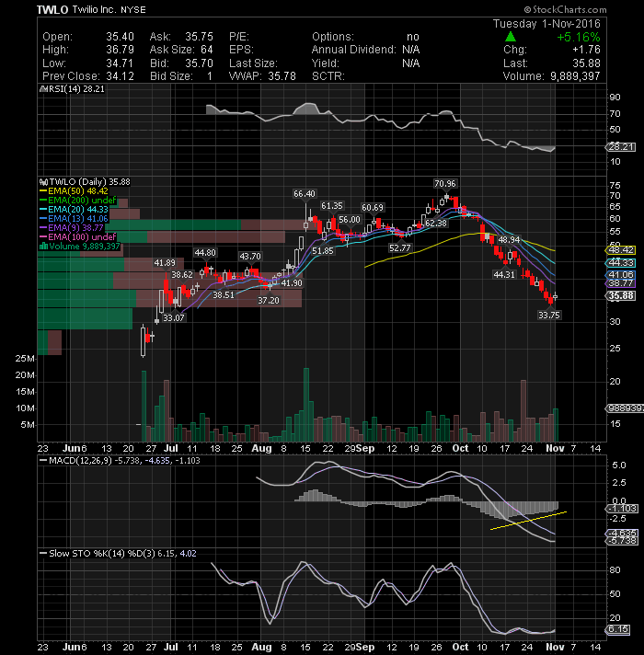Click the 6.15 stochastic axis flag

pos(617,629)
